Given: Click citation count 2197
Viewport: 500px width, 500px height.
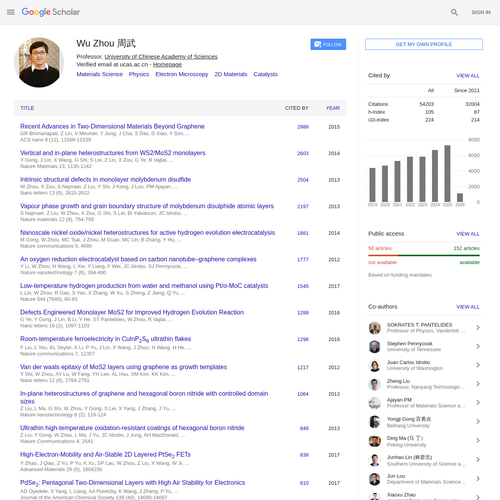Looking at the screenshot, I should click(x=303, y=207).
